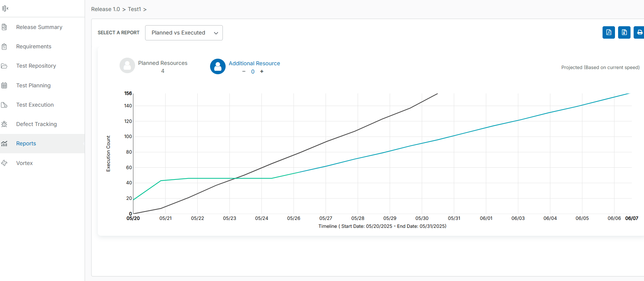Download report as zip file
This screenshot has width=644, height=281.
point(624,32)
